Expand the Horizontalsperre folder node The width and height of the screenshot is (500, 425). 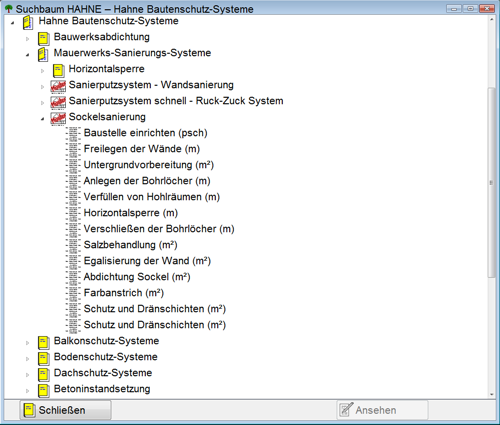pos(43,71)
